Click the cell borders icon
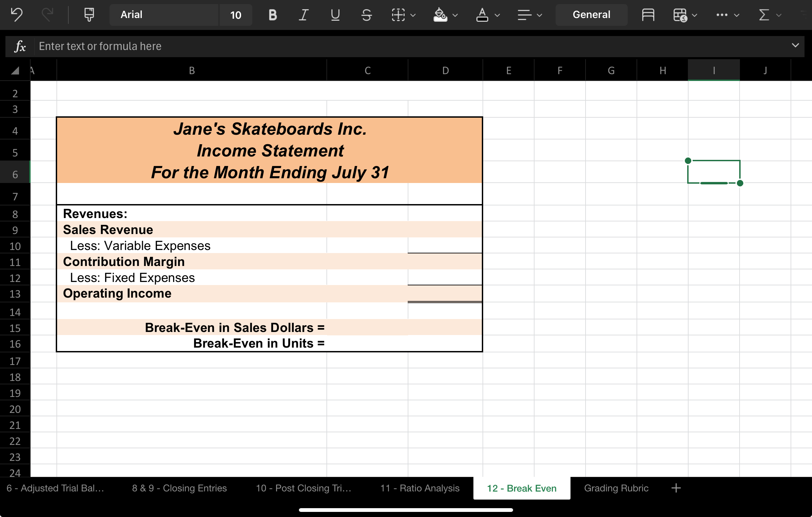This screenshot has height=517, width=812. [x=398, y=15]
